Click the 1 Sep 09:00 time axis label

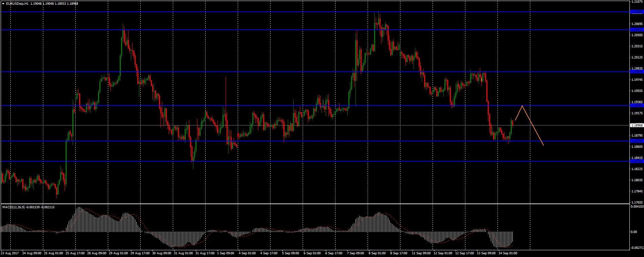tap(226, 253)
